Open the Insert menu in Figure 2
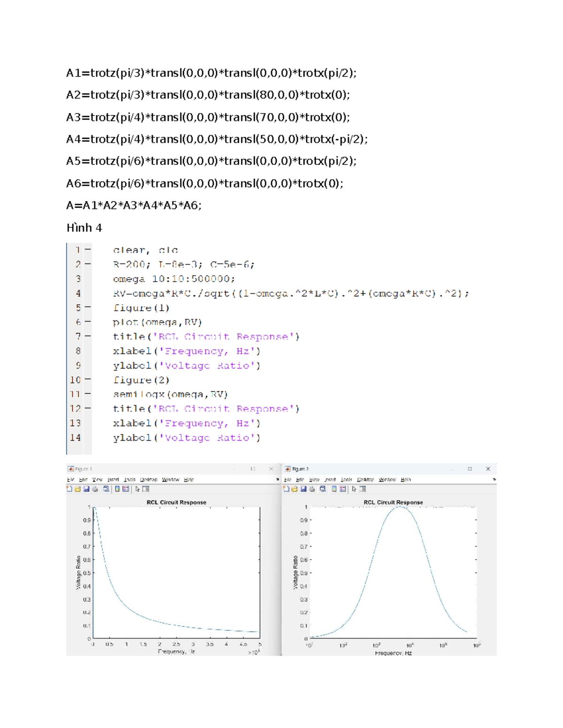 (x=330, y=480)
